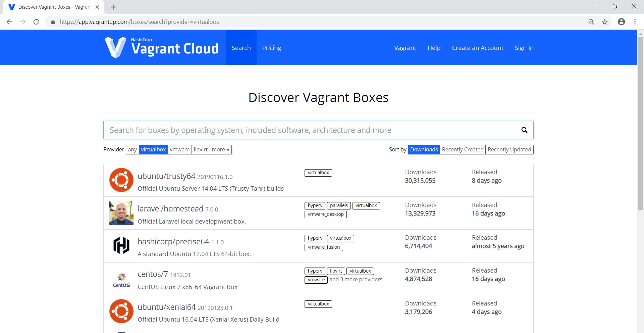This screenshot has width=644, height=333.
Task: Close the Discover Vagrant Boxes tab
Action: pos(97,7)
